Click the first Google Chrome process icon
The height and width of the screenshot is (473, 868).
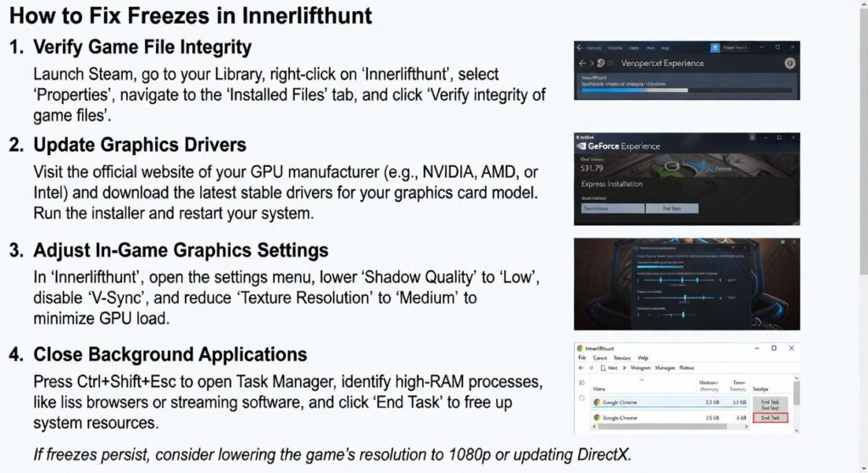tap(597, 403)
